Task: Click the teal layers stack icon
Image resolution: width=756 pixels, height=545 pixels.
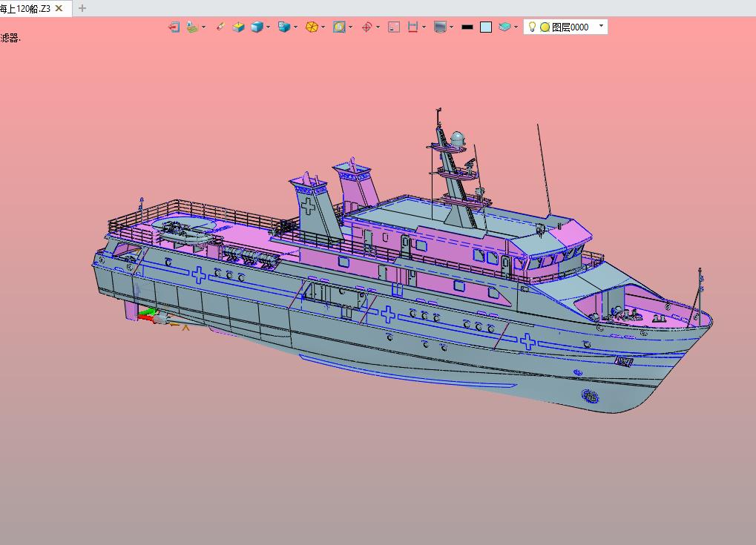Action: pos(504,27)
